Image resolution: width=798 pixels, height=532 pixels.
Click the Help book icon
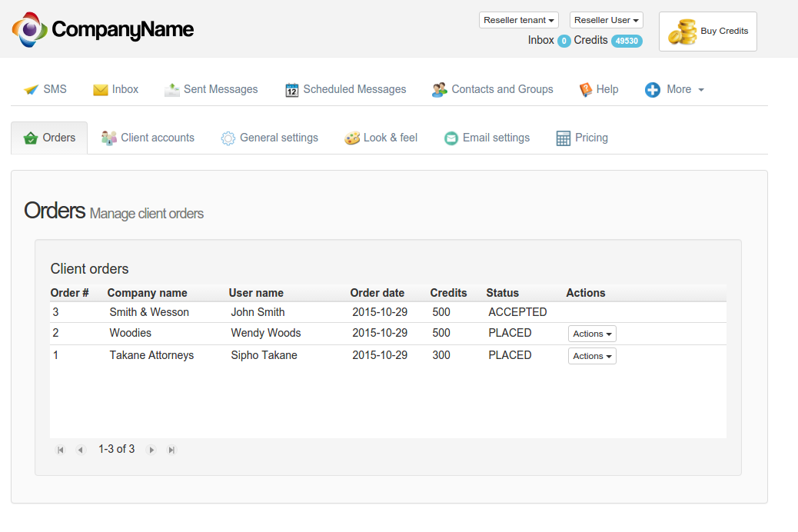tap(586, 90)
